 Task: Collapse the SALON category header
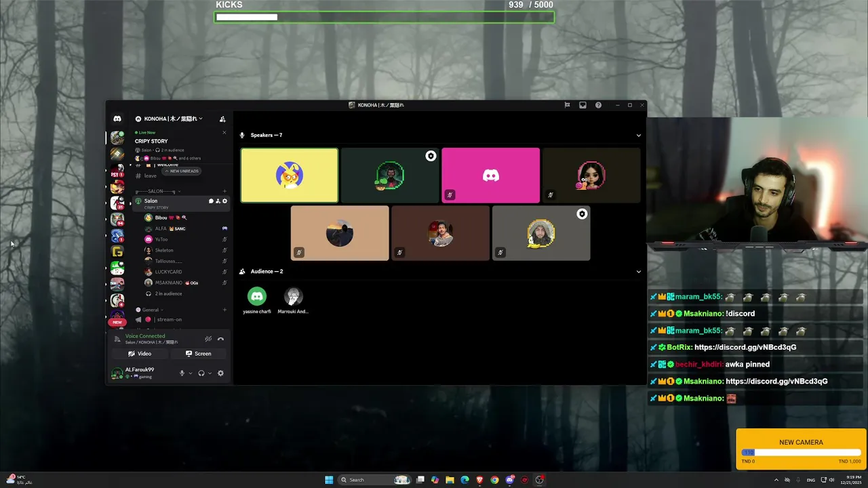tap(157, 192)
